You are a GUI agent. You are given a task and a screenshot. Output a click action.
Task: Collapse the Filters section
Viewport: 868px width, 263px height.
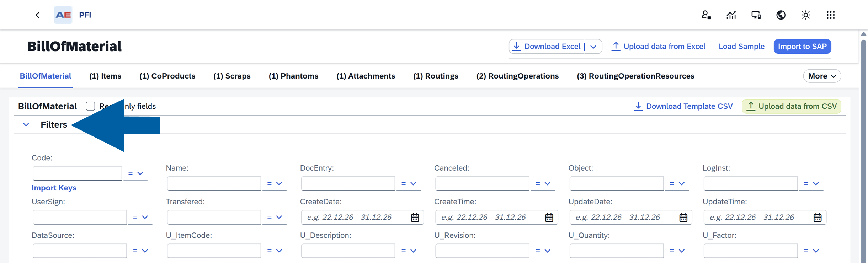[26, 125]
